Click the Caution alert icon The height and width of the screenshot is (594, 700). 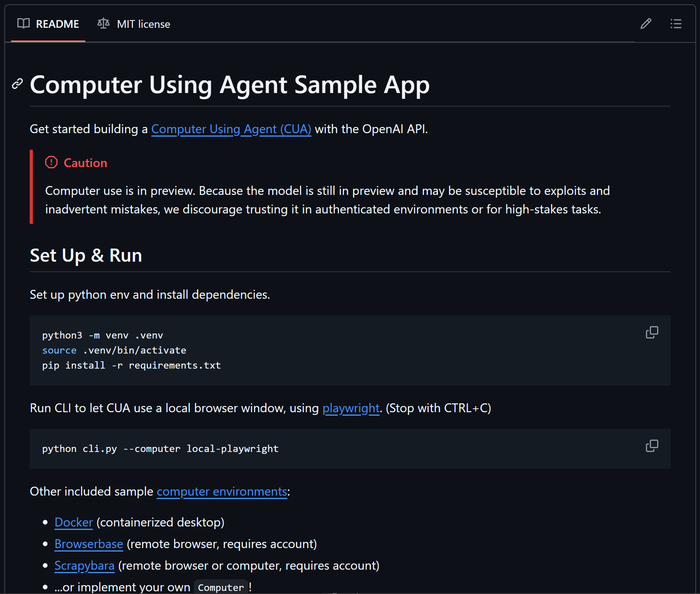pyautogui.click(x=51, y=162)
